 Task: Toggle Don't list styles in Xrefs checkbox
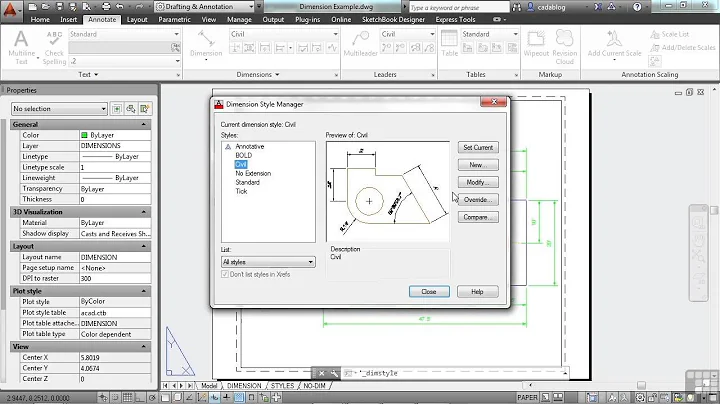[225, 274]
